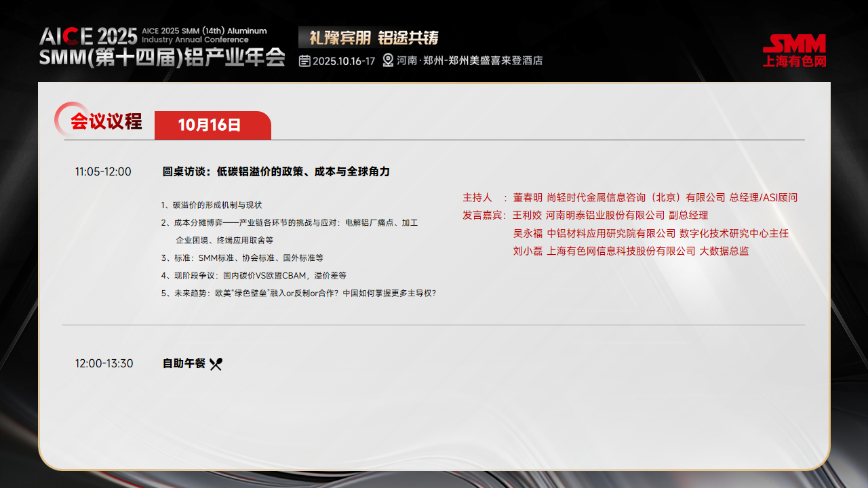Click the venue text 郑州美盛喜来登酒店
The width and height of the screenshot is (868, 488).
click(x=496, y=61)
